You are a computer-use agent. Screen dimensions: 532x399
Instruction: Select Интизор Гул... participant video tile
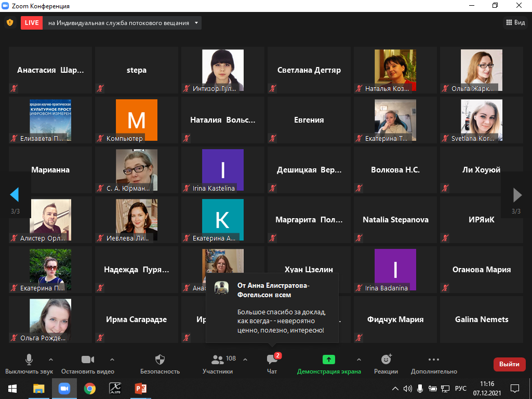point(222,70)
